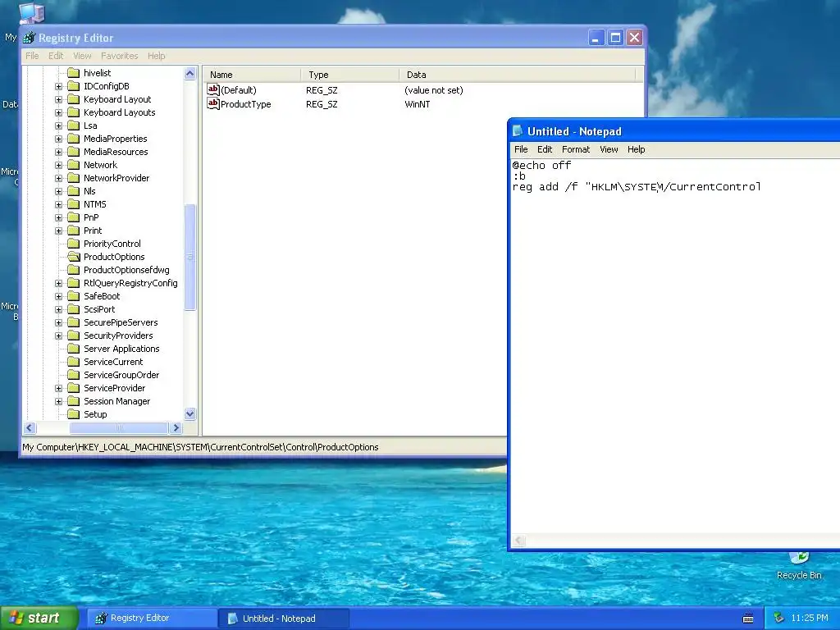Open the Windows Start menu
The width and height of the screenshot is (840, 630).
coord(39,618)
